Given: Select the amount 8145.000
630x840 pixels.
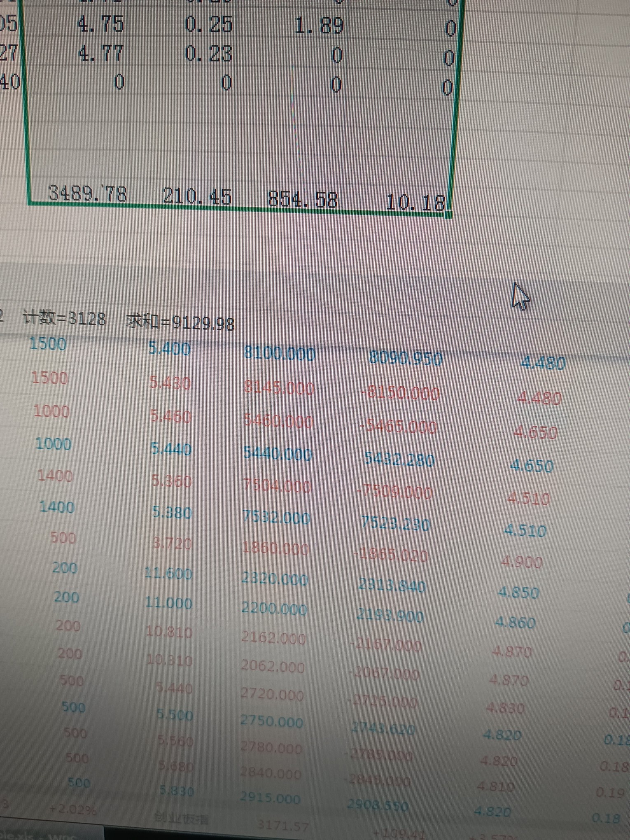Looking at the screenshot, I should [279, 387].
